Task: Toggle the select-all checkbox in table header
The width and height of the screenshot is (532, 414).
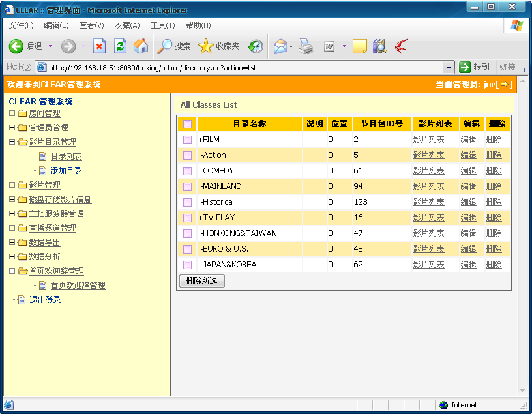Action: (187, 124)
